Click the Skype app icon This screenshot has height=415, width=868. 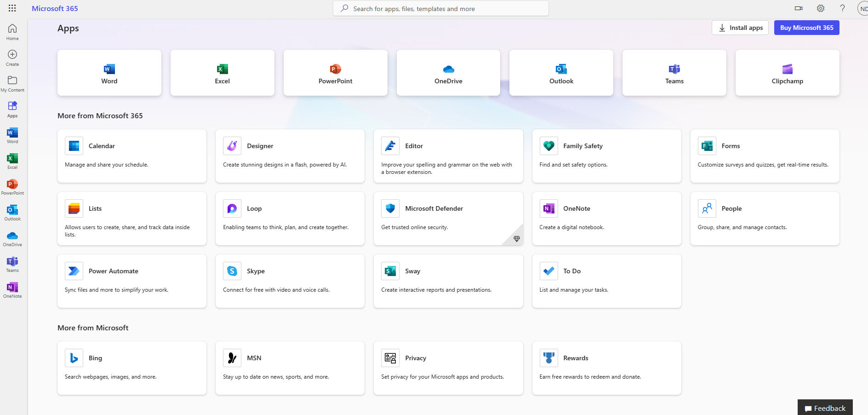[x=232, y=271]
